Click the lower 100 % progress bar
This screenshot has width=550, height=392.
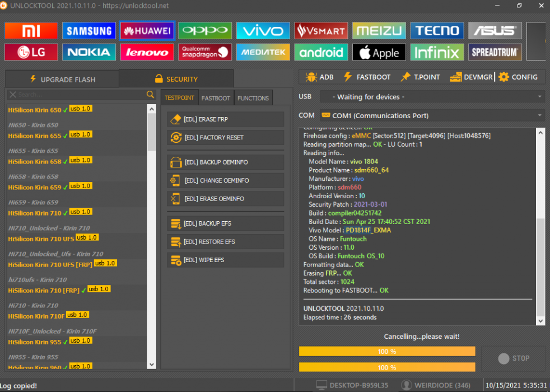point(387,367)
